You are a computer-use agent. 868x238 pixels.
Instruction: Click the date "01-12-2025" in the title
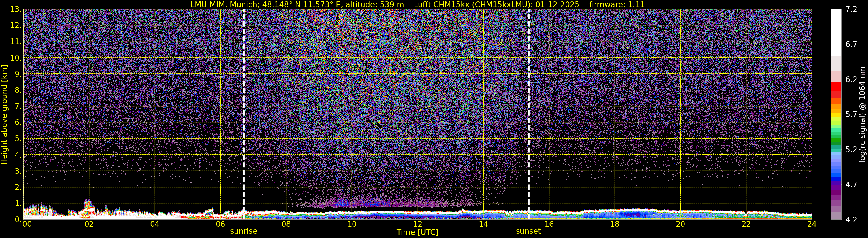coord(557,5)
